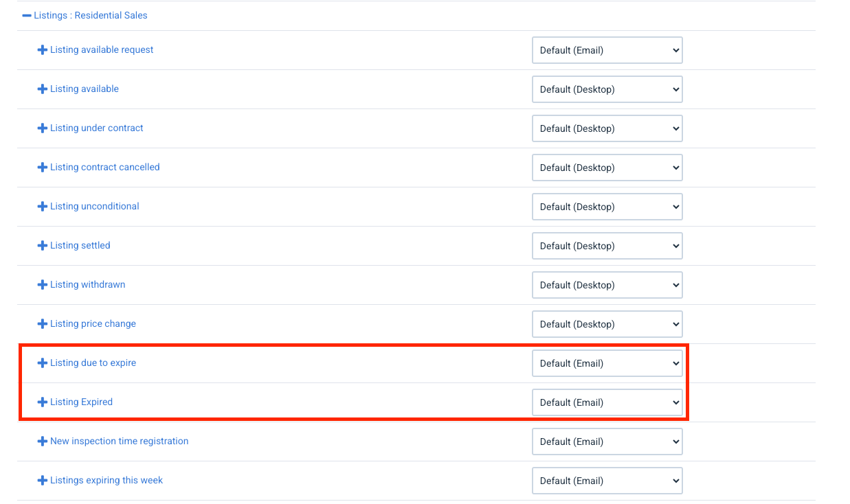Expand Listing withdrawn with plus icon
Image resolution: width=850 pixels, height=504 pixels.
point(42,285)
